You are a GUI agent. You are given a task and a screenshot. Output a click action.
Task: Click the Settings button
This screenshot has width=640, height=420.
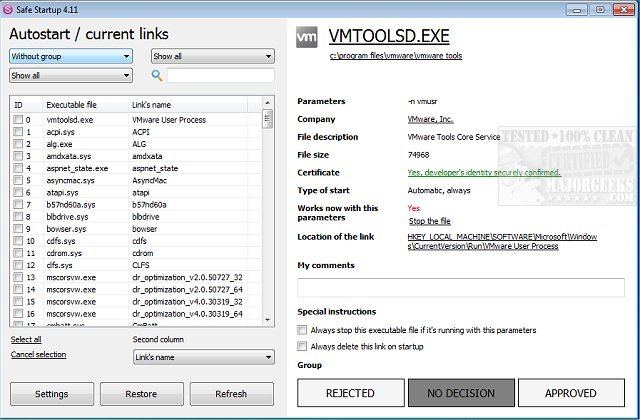click(52, 394)
